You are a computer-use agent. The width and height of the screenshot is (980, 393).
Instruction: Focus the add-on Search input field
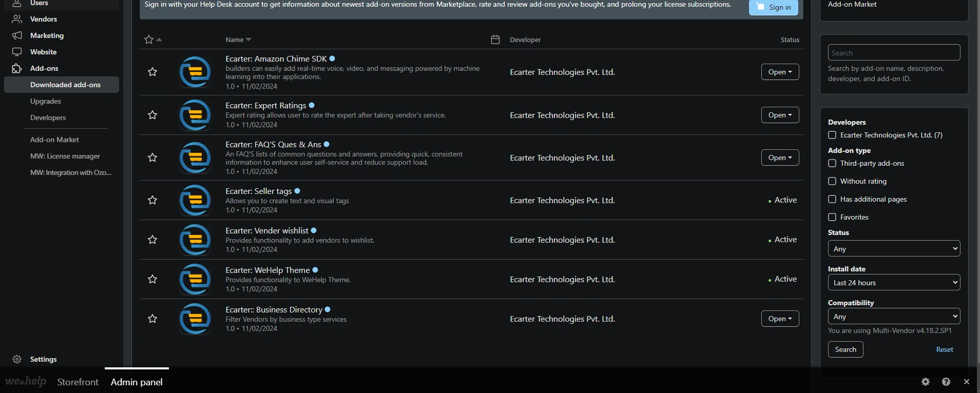pyautogui.click(x=894, y=52)
